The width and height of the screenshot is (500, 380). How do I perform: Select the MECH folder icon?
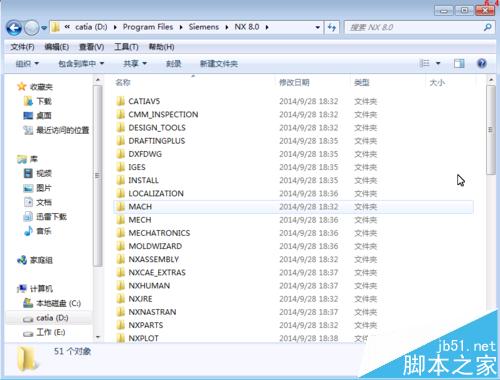(x=121, y=220)
